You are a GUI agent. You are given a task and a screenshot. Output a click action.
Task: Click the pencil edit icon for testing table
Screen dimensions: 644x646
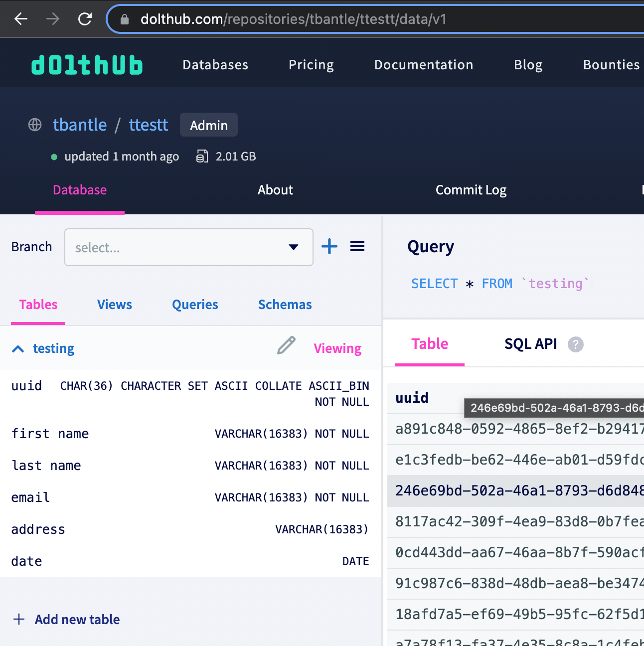click(286, 345)
